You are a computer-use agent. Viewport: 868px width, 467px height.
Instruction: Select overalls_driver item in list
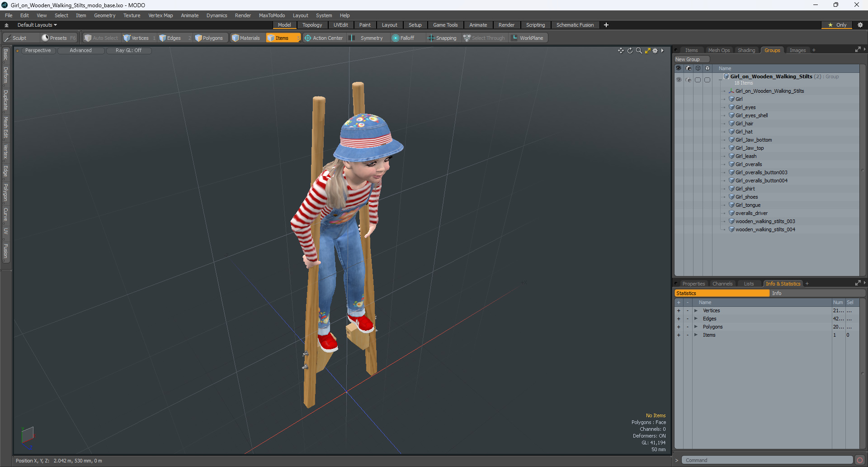pyautogui.click(x=751, y=213)
